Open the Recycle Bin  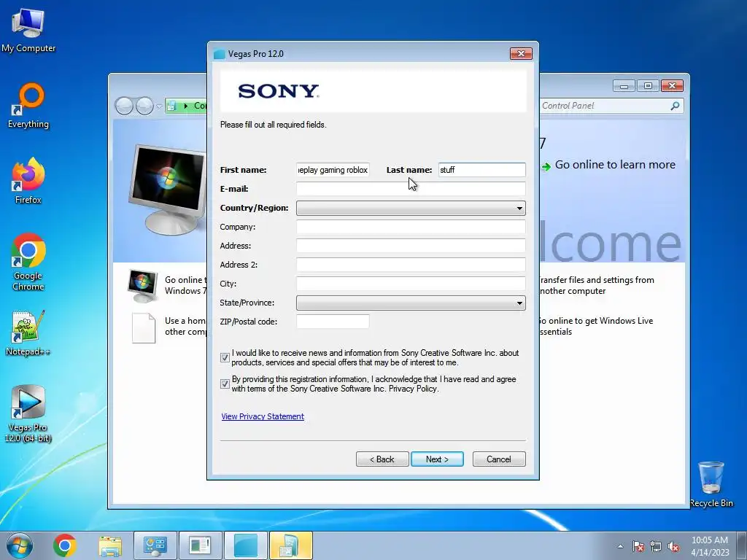pos(711,484)
